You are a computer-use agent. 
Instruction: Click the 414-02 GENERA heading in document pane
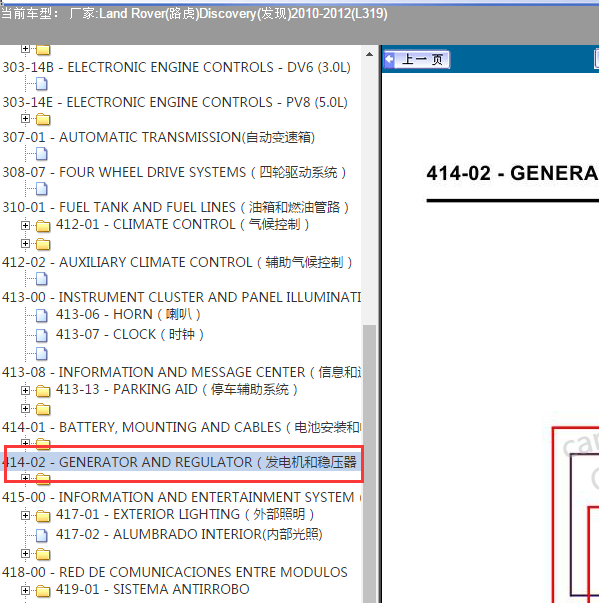click(512, 173)
